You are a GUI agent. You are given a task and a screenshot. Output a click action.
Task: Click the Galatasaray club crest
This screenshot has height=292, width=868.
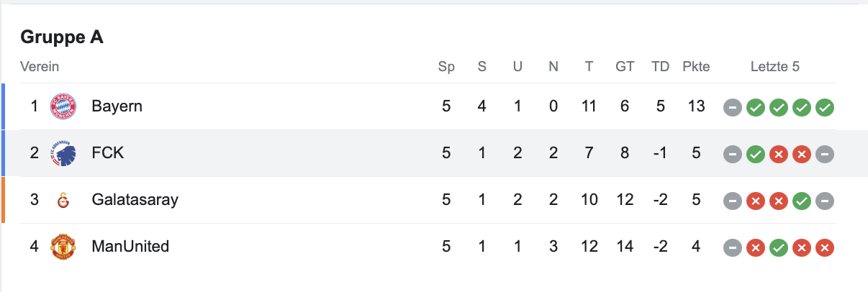[x=63, y=200]
